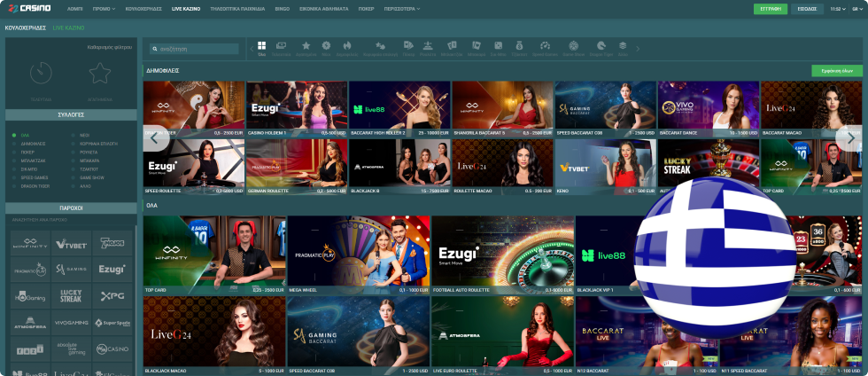Screen dimensions: 868x376
Task: Go to the 'ΚΟΥΛΟΧΕΡΗΔΕΣ' top menu item
Action: (143, 9)
